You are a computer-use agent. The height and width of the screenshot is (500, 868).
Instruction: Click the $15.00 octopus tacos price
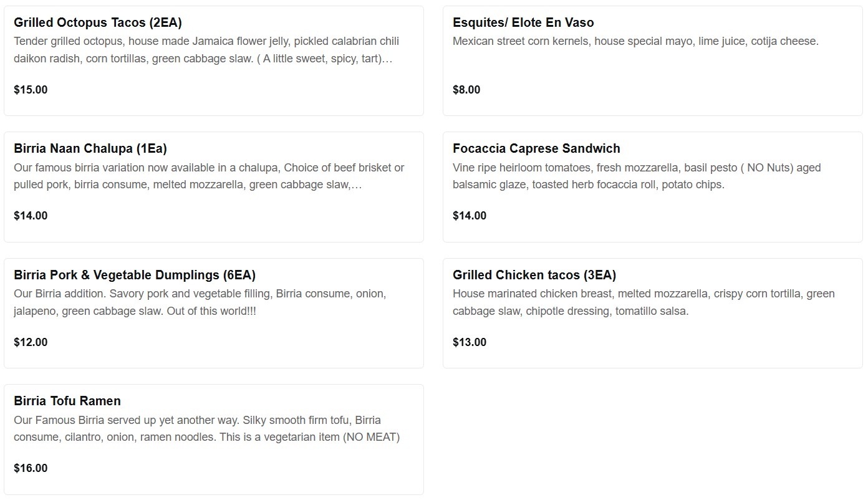coord(31,90)
